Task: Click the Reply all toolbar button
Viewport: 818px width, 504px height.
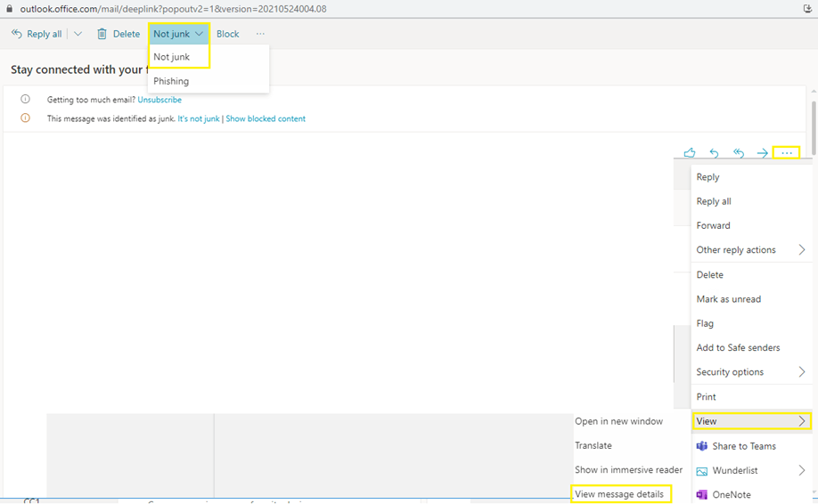Action: 37,34
